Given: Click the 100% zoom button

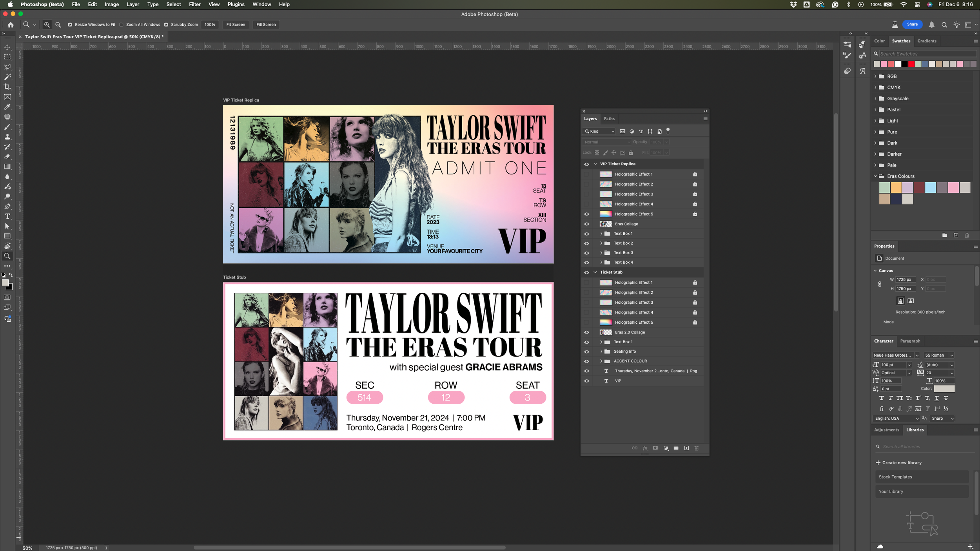Looking at the screenshot, I should click(x=210, y=25).
